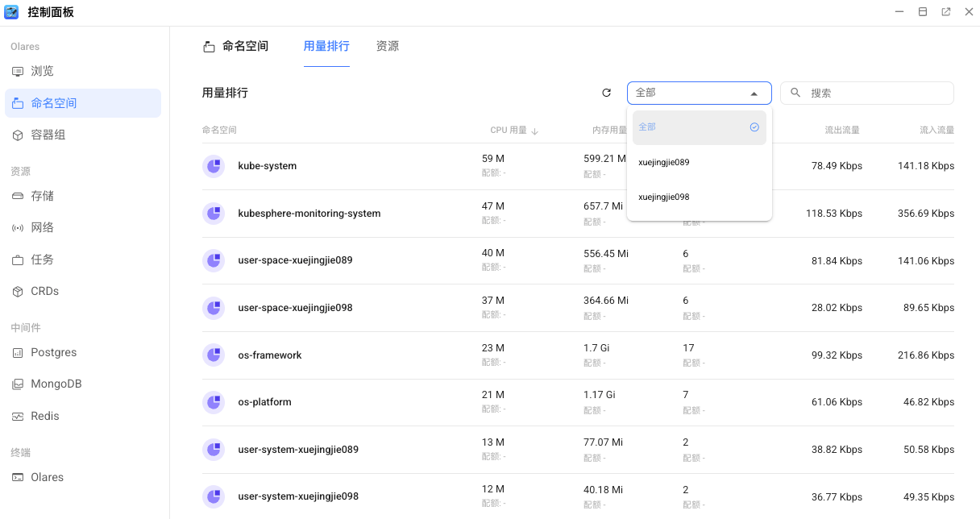
Task: Open the 浏览 overview in the sidebar
Action: [x=42, y=71]
